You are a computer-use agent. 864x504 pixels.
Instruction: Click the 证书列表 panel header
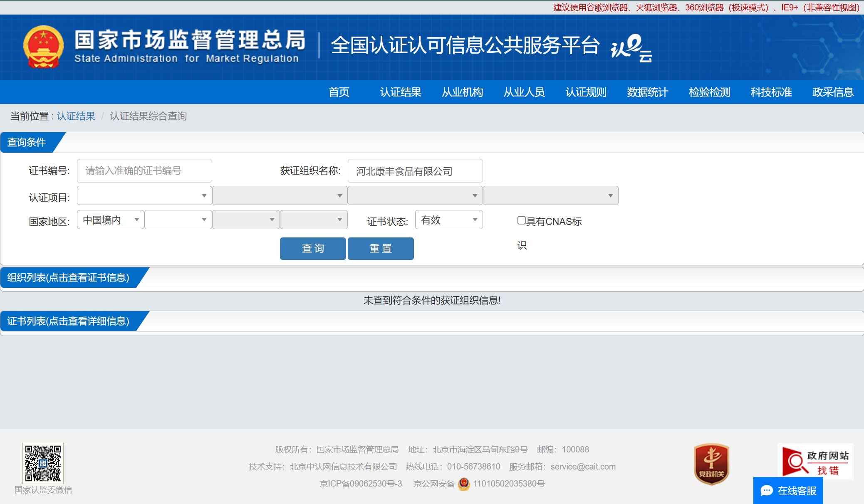coord(68,321)
